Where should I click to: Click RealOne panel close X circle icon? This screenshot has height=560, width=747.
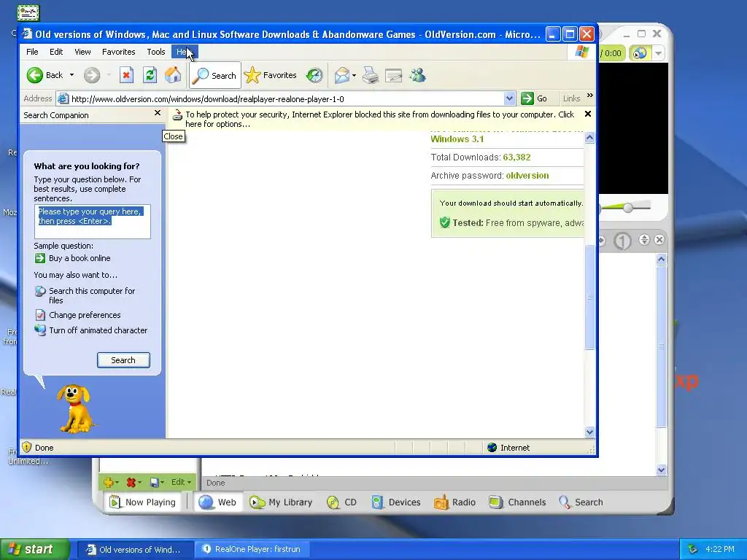(659, 239)
